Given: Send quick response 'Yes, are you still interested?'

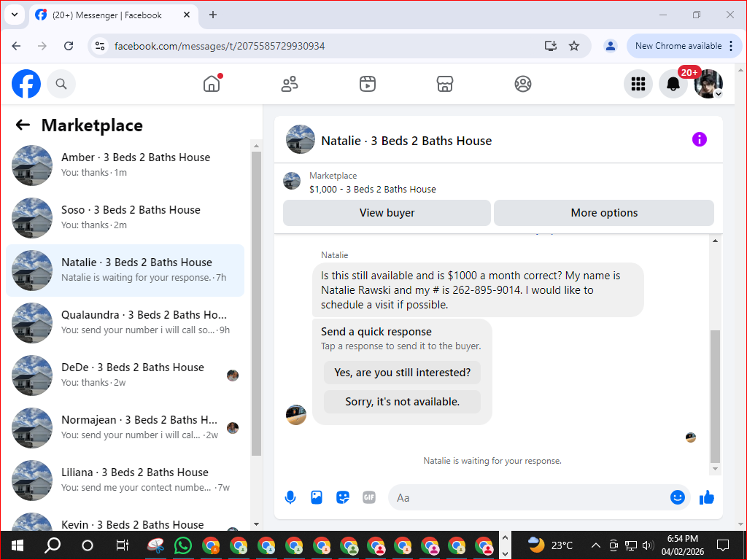Looking at the screenshot, I should 402,373.
